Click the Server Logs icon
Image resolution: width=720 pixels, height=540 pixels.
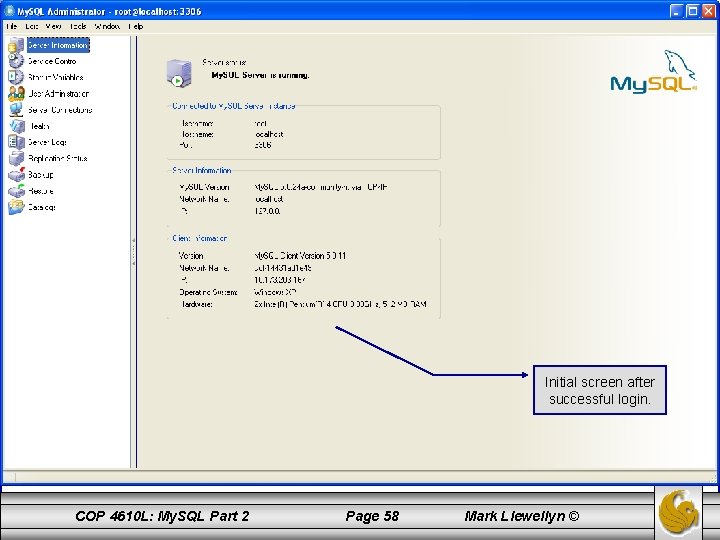[x=16, y=142]
